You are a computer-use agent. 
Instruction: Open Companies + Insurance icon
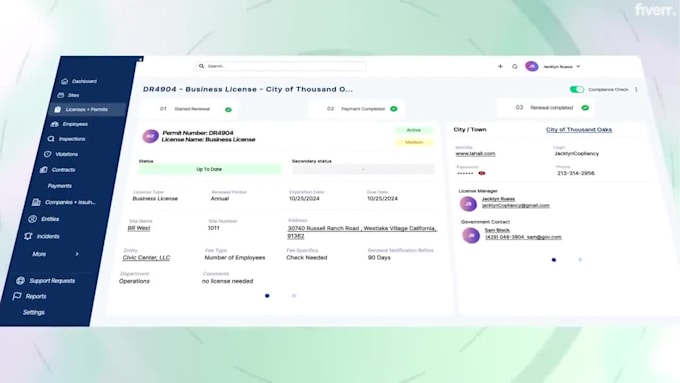coord(36,202)
